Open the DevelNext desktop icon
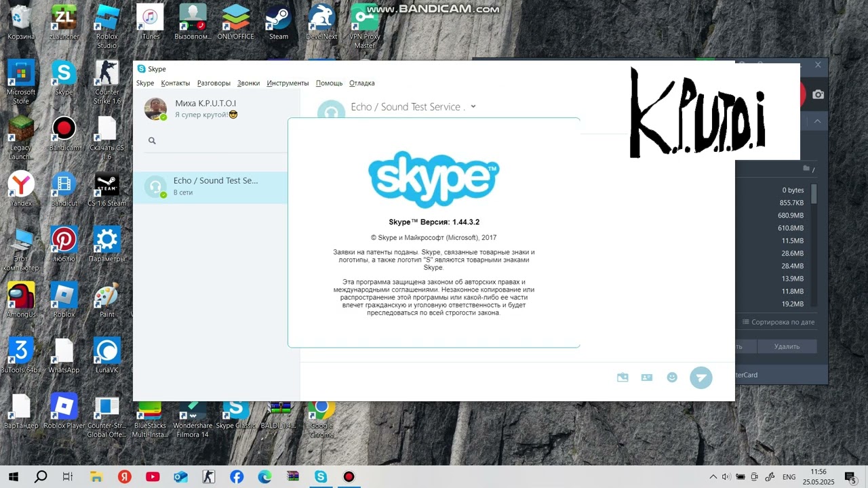The image size is (868, 488). pos(321,22)
